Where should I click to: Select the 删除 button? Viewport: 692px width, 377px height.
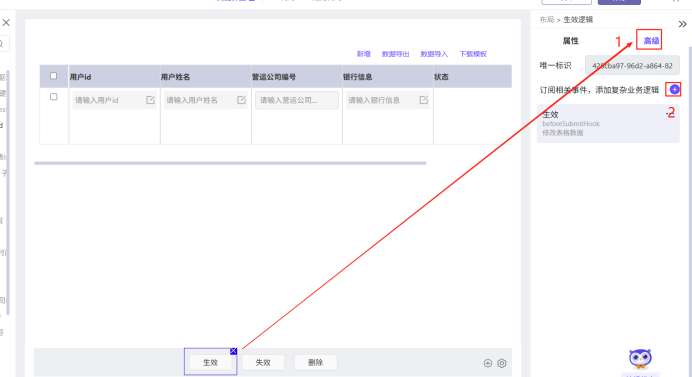[316, 362]
